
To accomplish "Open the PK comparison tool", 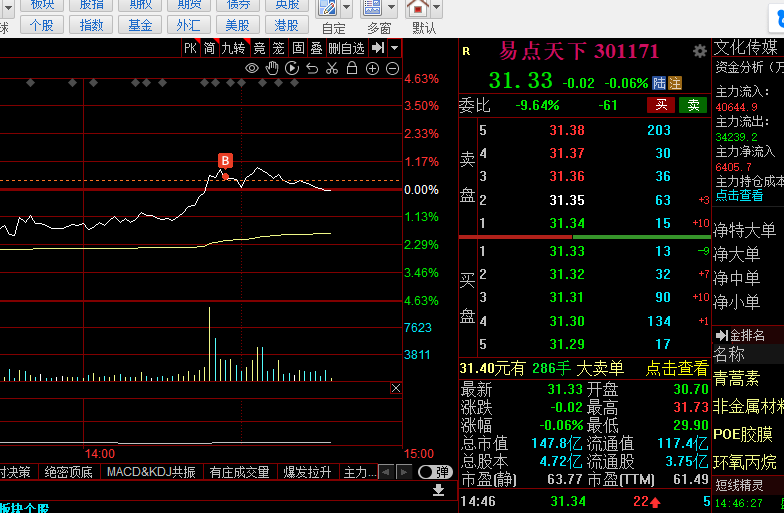I will [x=190, y=48].
